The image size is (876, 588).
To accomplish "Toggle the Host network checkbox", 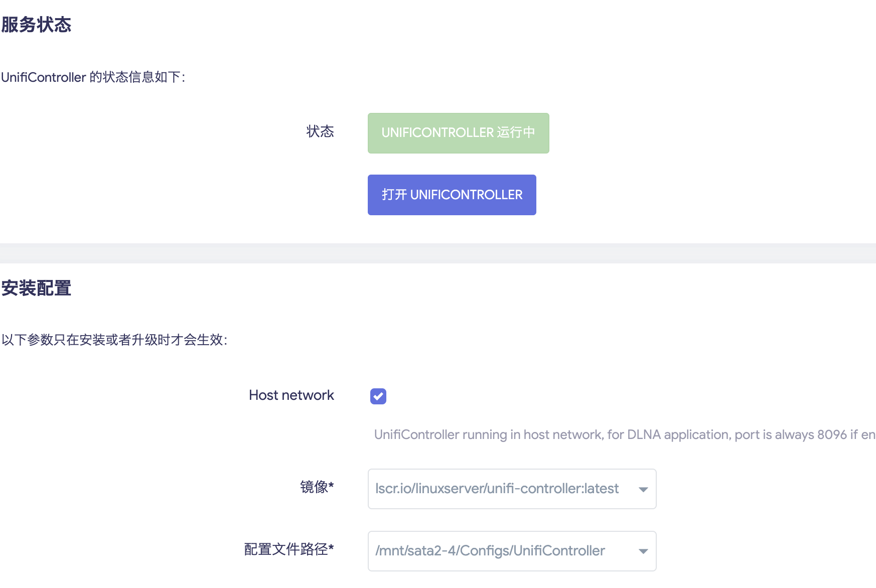I will click(x=378, y=396).
